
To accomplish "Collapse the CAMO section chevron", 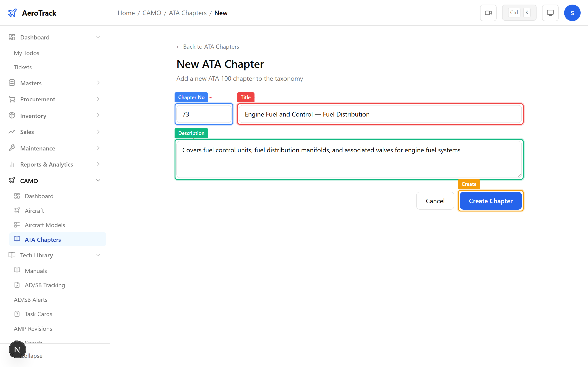I will 98,180.
